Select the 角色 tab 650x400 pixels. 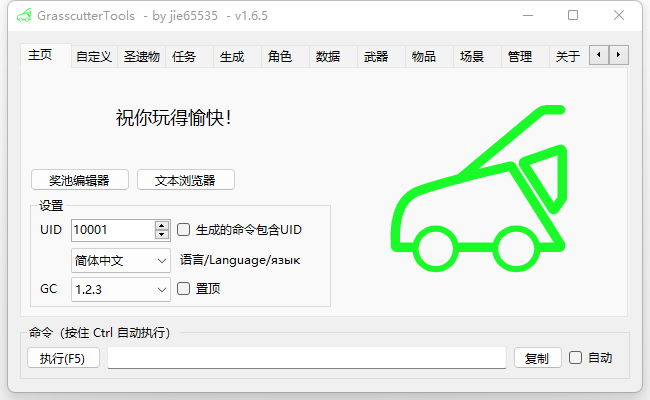point(280,57)
